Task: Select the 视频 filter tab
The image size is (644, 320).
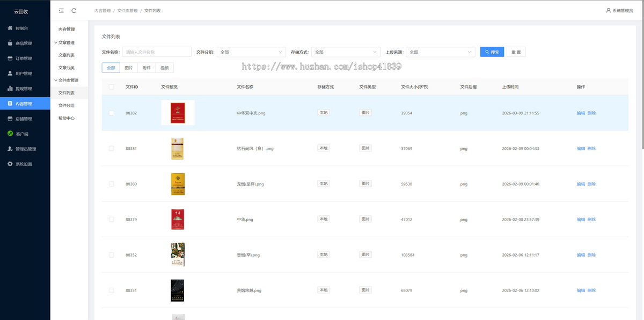Action: (x=165, y=68)
